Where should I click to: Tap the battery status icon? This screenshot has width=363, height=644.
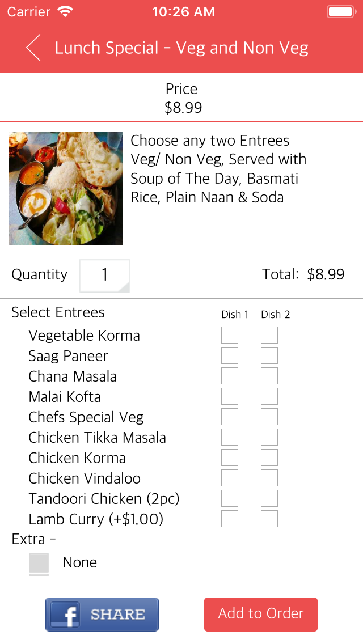pos(341,11)
